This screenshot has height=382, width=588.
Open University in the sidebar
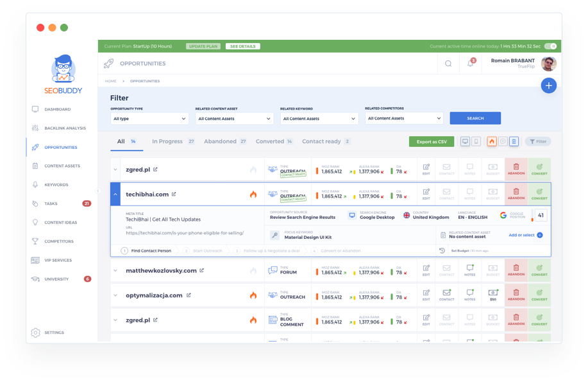[x=62, y=279]
